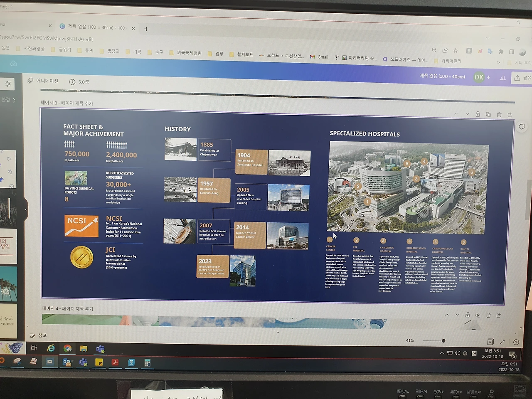Lock page 3 with the padlock icon
The image size is (532, 399).
478,114
